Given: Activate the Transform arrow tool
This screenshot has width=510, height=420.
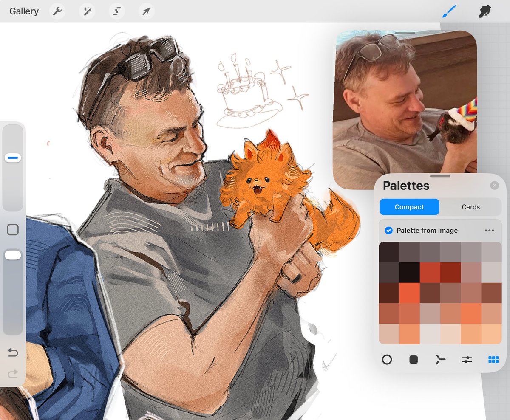Looking at the screenshot, I should pyautogui.click(x=146, y=11).
